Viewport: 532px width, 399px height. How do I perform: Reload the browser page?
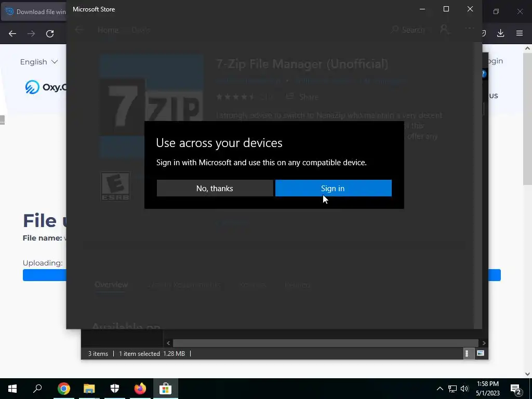point(50,34)
